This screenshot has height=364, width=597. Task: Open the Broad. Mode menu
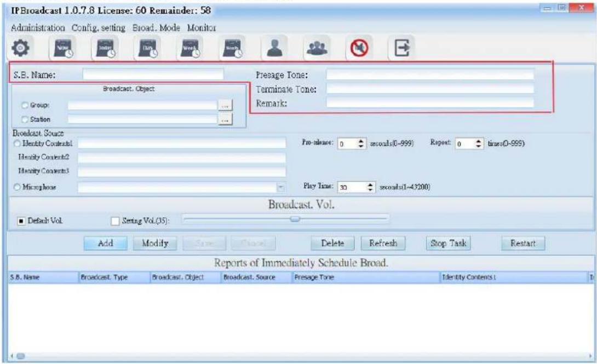click(156, 28)
